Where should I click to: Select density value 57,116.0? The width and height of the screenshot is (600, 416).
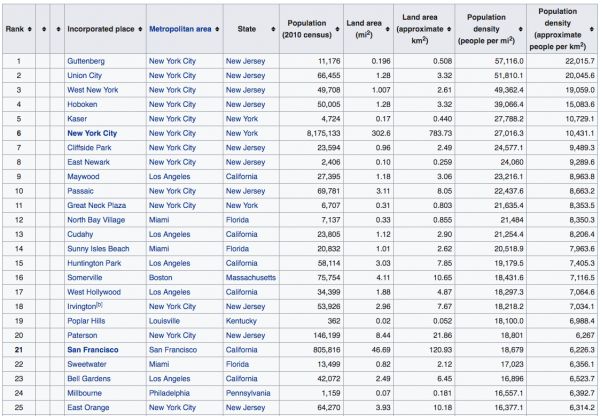click(509, 61)
